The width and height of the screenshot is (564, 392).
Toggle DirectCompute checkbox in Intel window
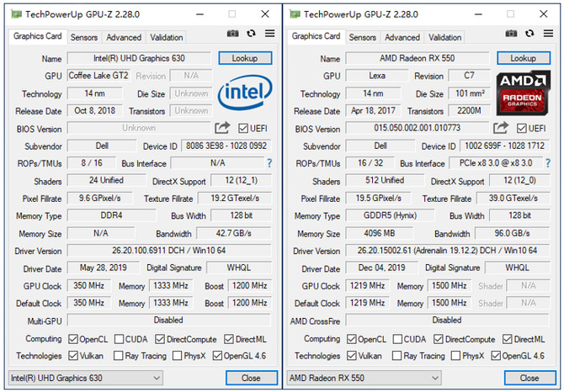[x=160, y=339]
